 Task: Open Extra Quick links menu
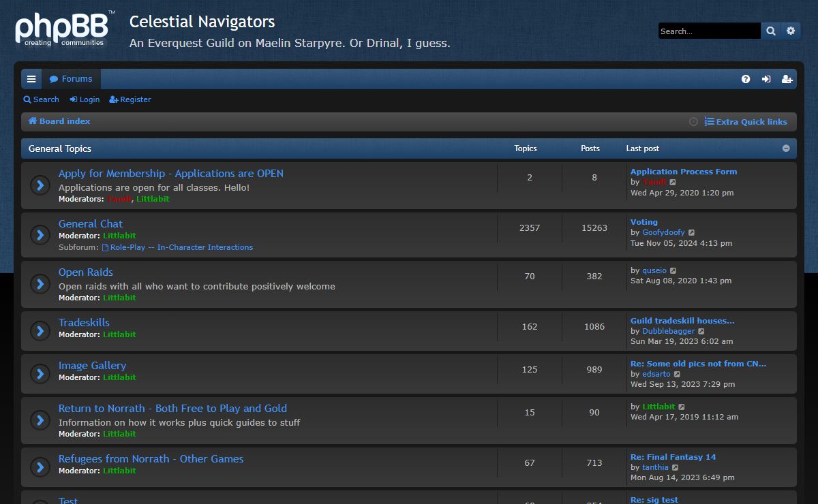coord(746,122)
